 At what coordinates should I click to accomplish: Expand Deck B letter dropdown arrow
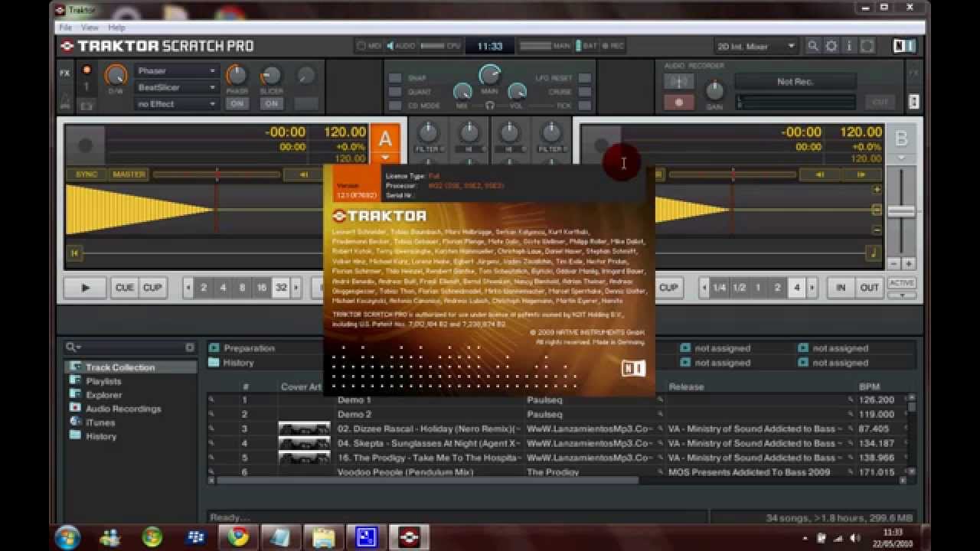pyautogui.click(x=901, y=158)
